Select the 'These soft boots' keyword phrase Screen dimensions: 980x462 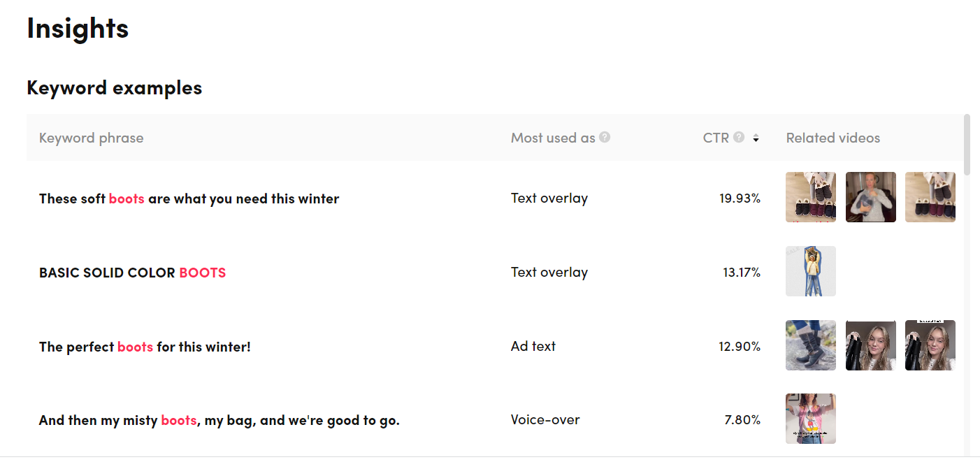tap(189, 198)
